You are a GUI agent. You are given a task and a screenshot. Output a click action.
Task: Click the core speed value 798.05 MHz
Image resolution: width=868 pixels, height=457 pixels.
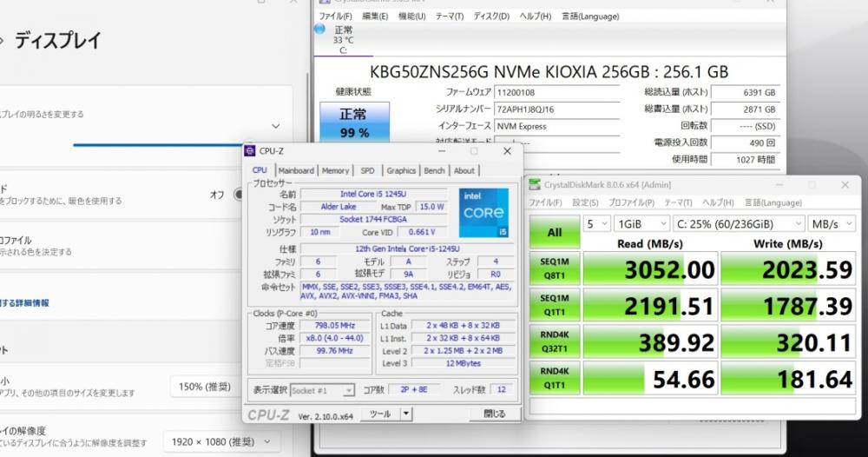(x=335, y=326)
